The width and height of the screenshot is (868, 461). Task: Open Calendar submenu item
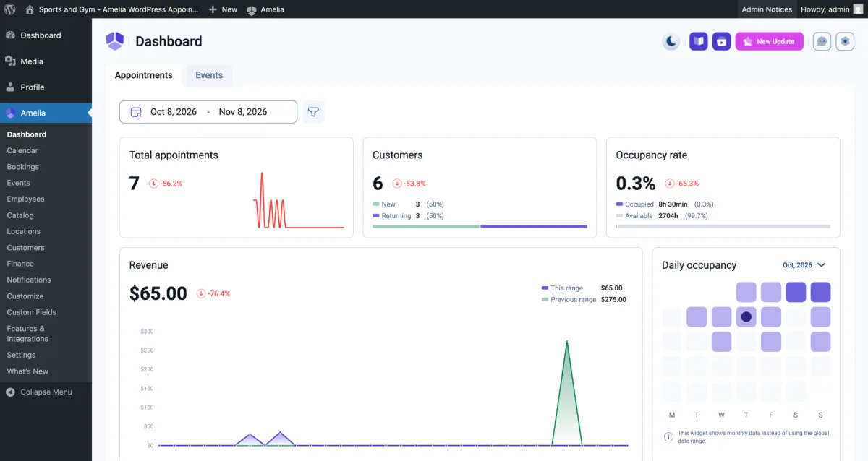(x=22, y=150)
